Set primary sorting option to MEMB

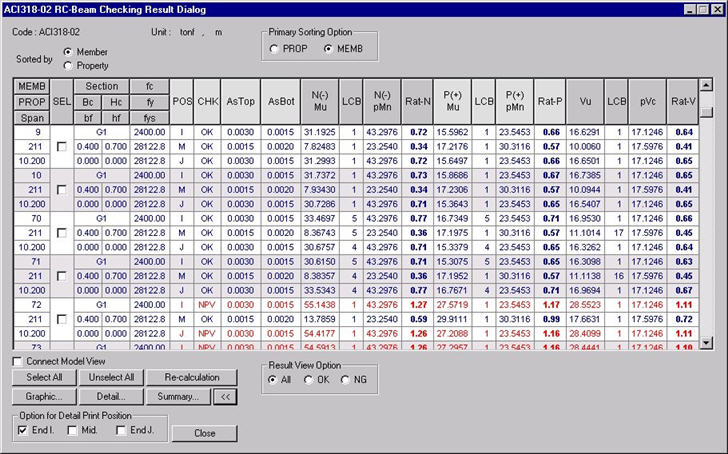[x=328, y=49]
